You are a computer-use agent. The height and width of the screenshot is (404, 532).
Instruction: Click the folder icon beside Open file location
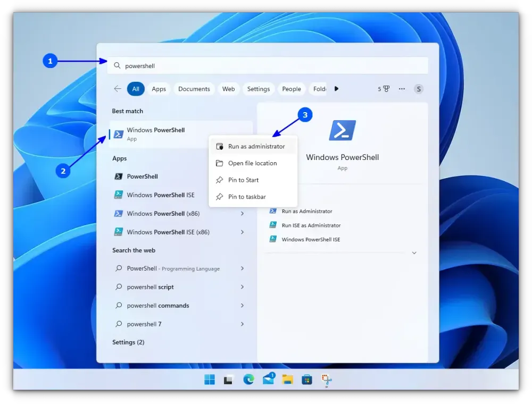pyautogui.click(x=220, y=163)
